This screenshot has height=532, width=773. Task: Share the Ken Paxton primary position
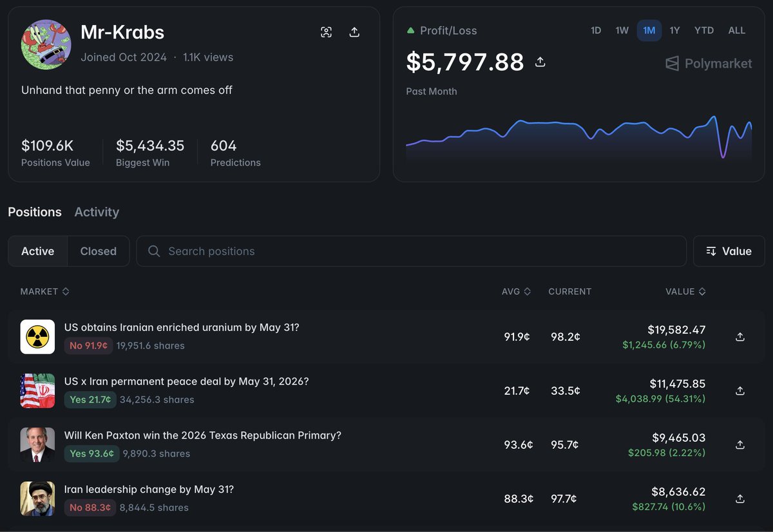(740, 445)
